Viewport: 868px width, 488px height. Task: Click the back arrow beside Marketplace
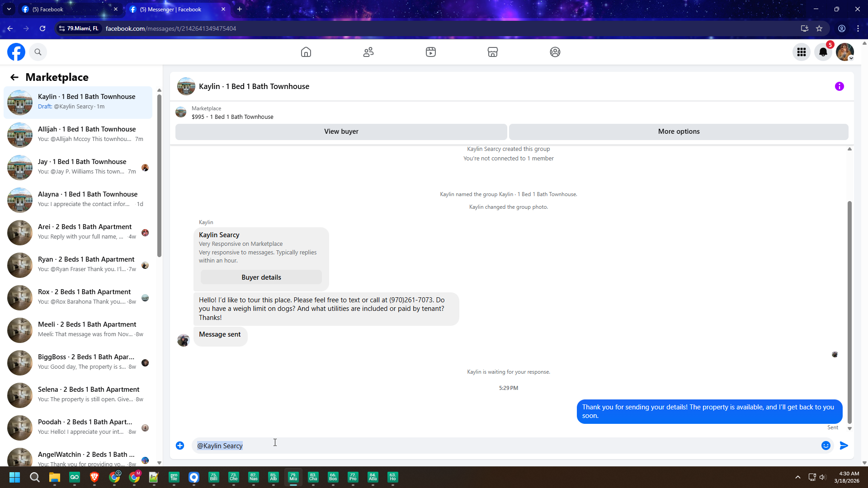[x=14, y=77]
